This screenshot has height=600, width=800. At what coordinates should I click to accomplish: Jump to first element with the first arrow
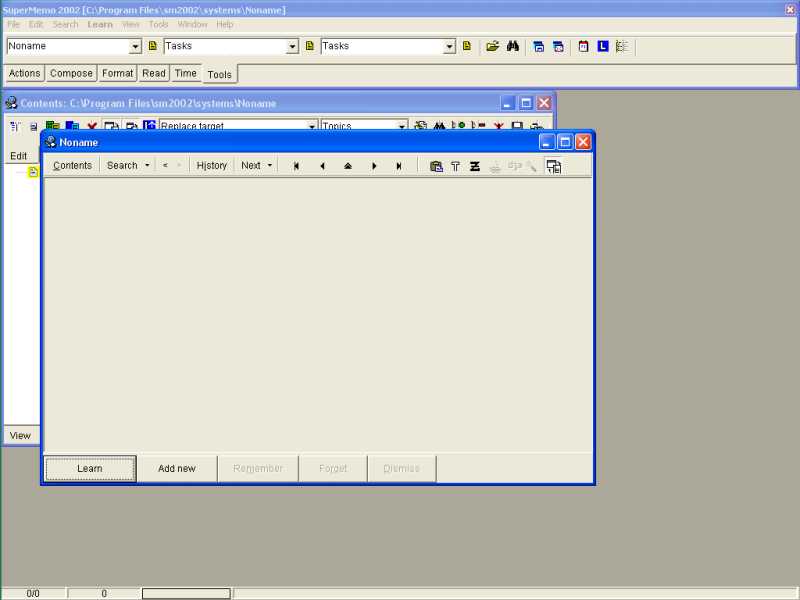click(x=296, y=166)
